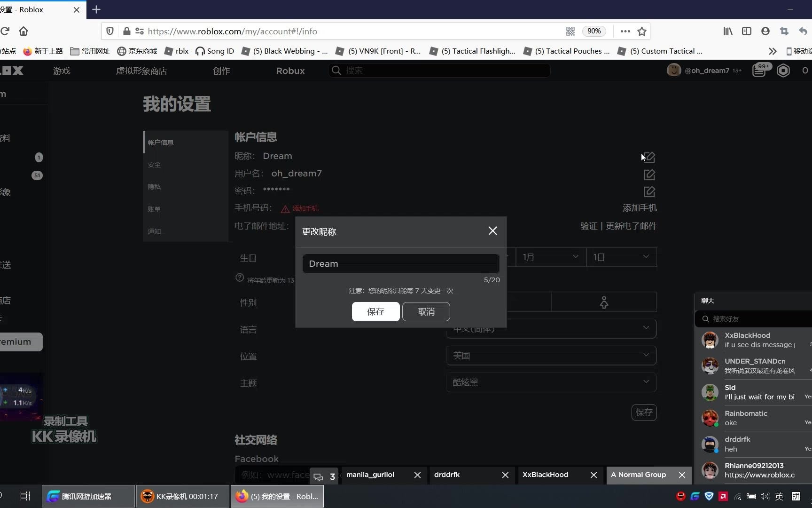Open the birthday day dropdown showing 1日
The image size is (812, 508).
pyautogui.click(x=621, y=257)
